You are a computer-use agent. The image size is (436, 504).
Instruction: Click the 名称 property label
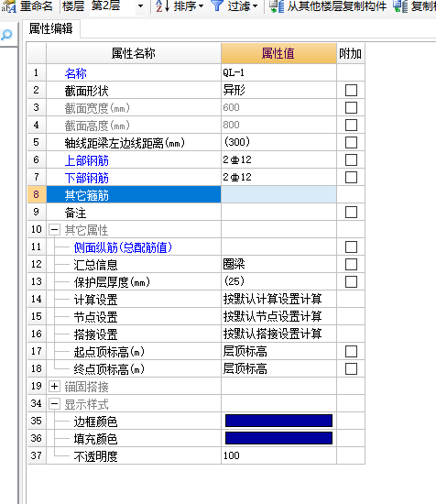(75, 73)
